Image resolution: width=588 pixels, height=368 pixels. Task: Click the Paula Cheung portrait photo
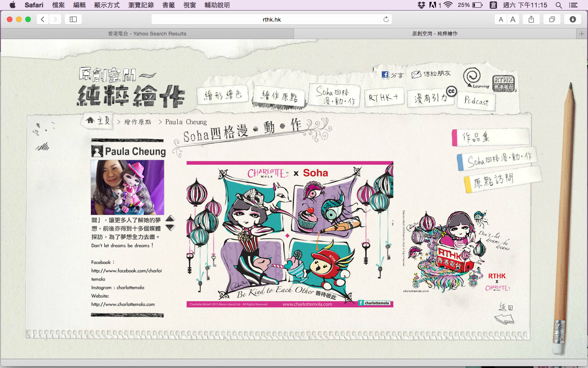click(127, 187)
